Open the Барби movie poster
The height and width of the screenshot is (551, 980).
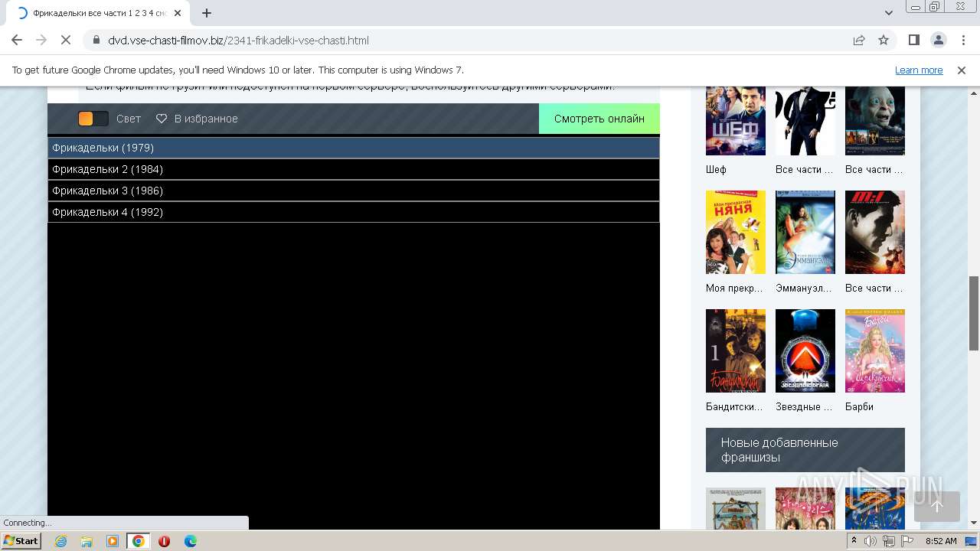875,350
